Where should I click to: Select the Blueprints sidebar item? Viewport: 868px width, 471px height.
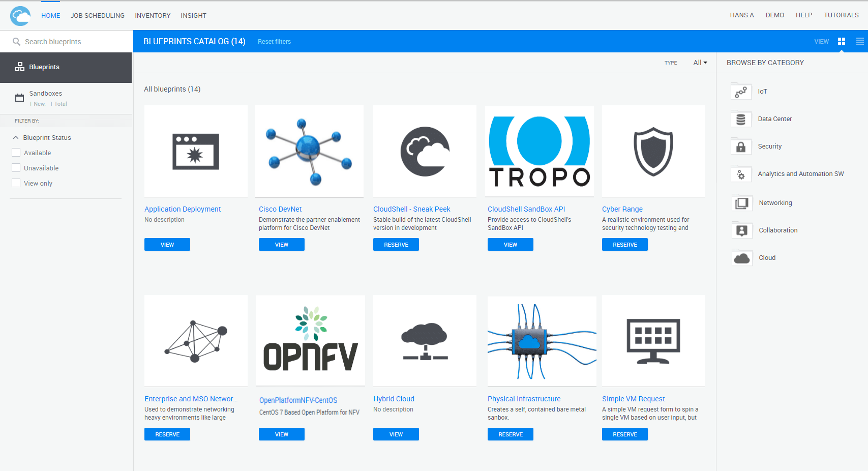click(66, 68)
